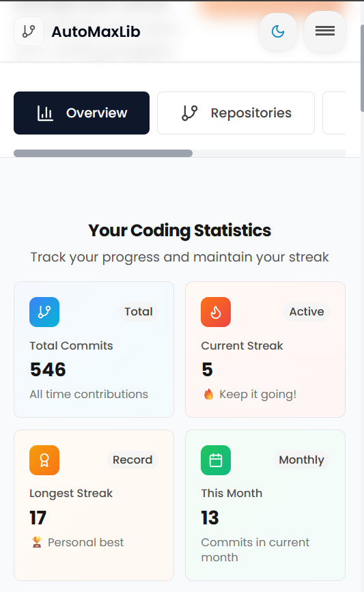
Task: Switch to the Overview tab
Action: 81,113
